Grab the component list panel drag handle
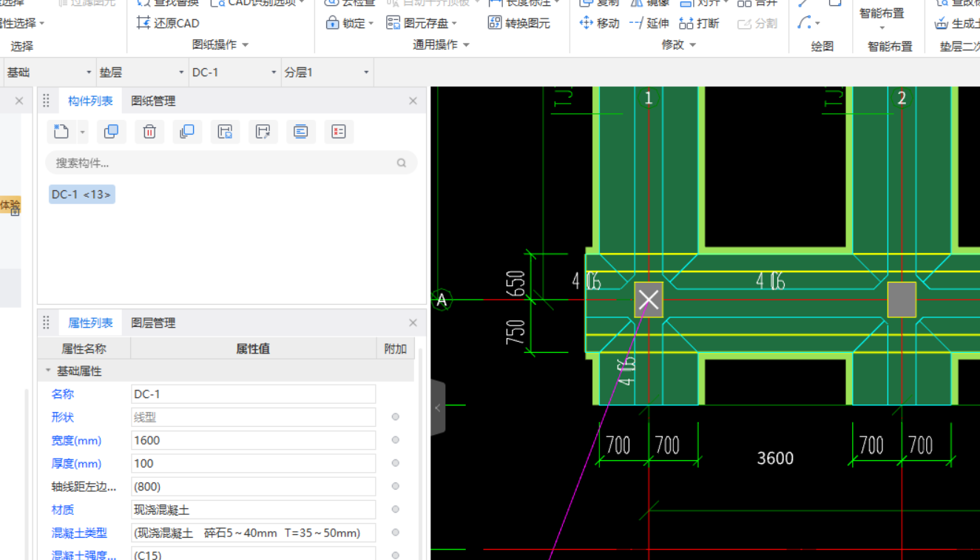Image resolution: width=980 pixels, height=560 pixels. (x=46, y=101)
